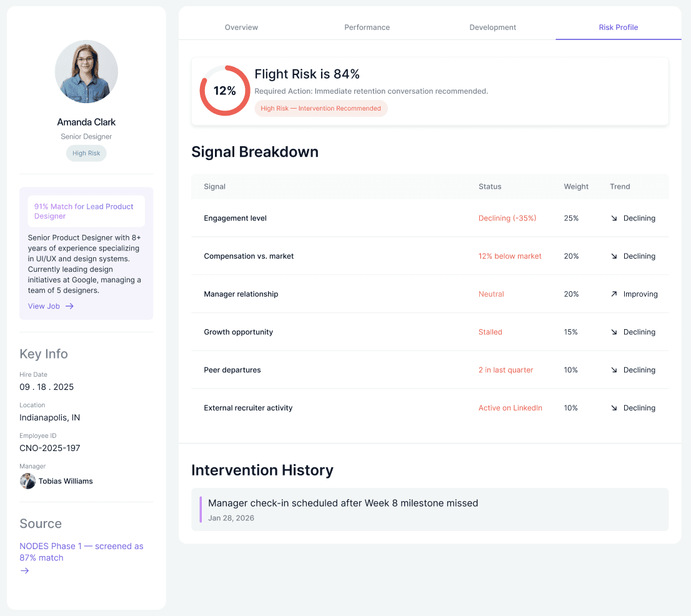Image resolution: width=691 pixels, height=616 pixels.
Task: Click the Trend column header
Action: tap(620, 186)
